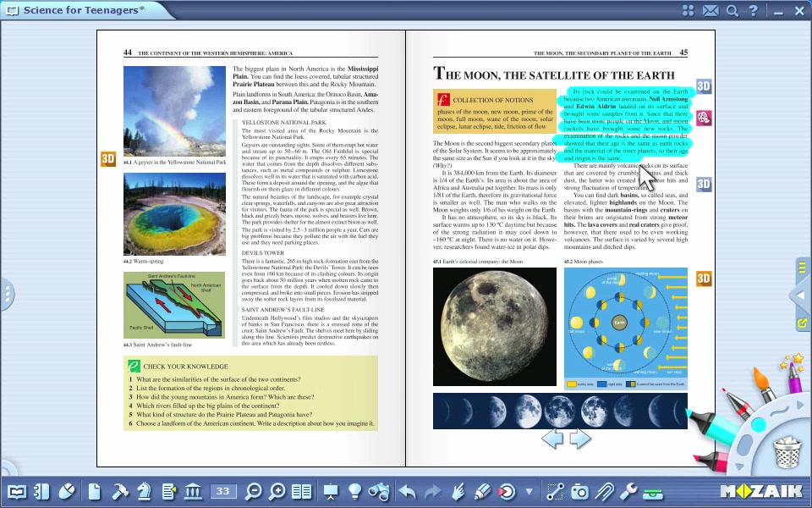Open the chess knight games icon
The image size is (812, 508).
pyautogui.click(x=144, y=491)
